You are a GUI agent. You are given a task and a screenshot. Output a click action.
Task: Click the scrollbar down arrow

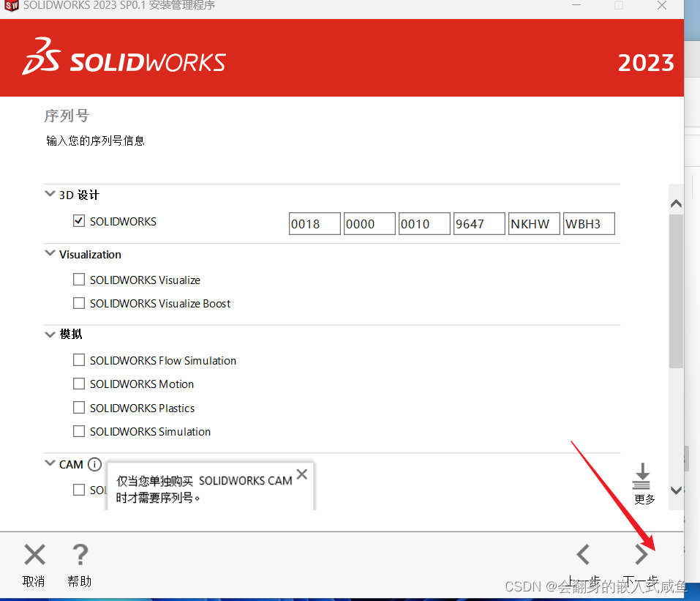point(676,490)
